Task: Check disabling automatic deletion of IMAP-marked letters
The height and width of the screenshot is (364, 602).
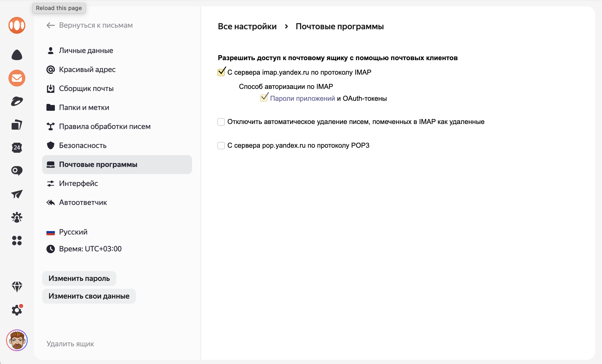Action: pos(221,122)
